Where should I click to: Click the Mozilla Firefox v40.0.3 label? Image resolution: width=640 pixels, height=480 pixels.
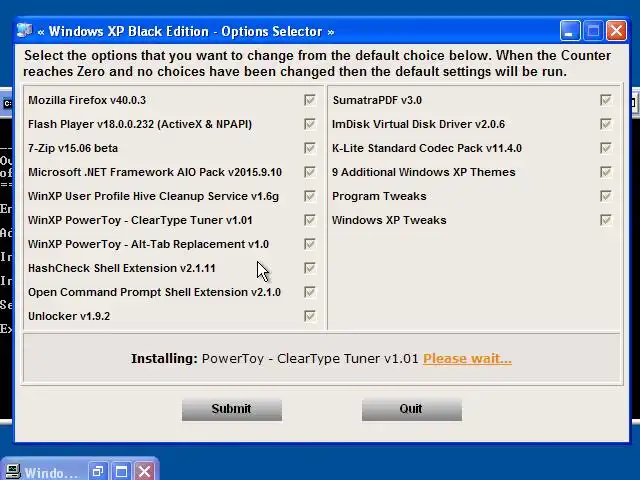(x=87, y=100)
